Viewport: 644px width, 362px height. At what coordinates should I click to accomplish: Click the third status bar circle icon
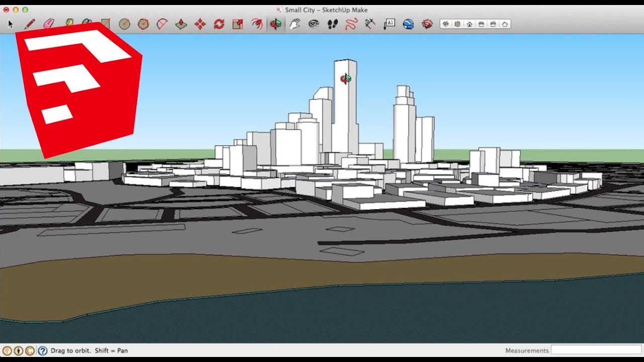click(x=30, y=351)
